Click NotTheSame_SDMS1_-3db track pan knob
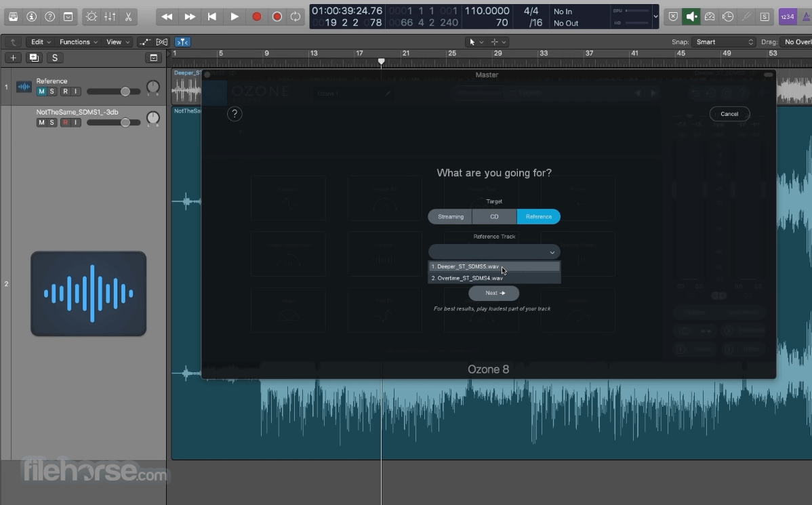Viewport: 812px width, 505px height. coord(153,118)
